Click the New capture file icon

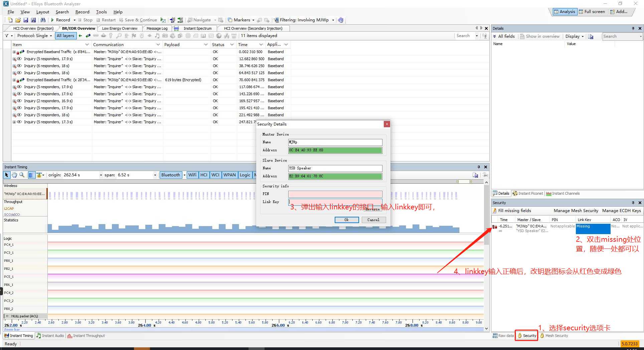10,20
